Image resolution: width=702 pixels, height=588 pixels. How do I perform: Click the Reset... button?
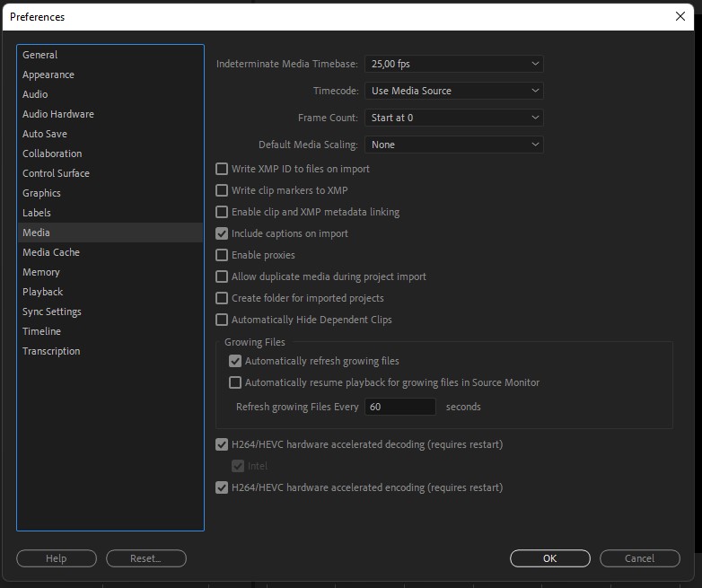click(x=146, y=558)
